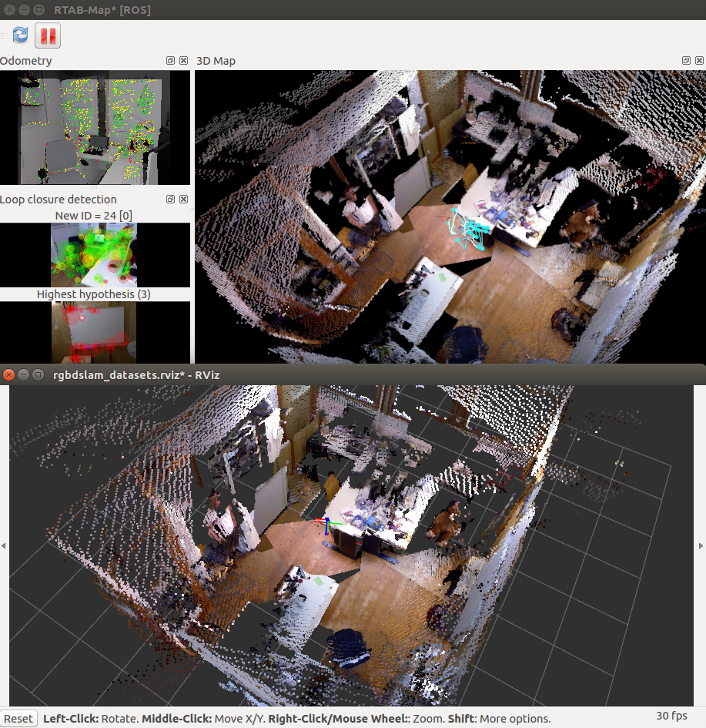Expand RViz right side panel arrow
The width and height of the screenshot is (706, 728).
tap(701, 545)
